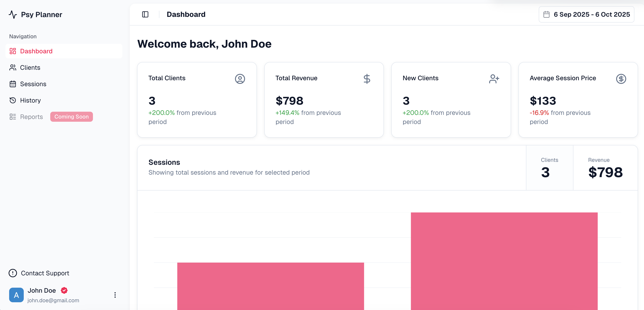Viewport: 644px width, 310px height.
Task: Click the Total Clients user circle icon
Action: tap(240, 79)
